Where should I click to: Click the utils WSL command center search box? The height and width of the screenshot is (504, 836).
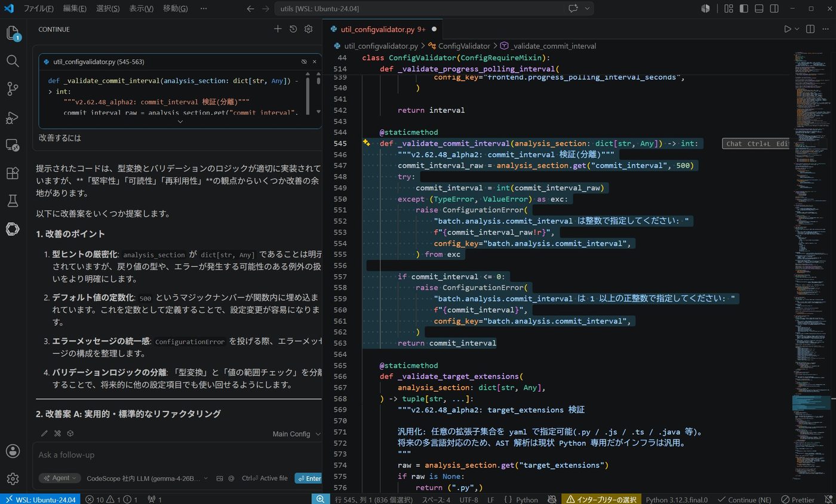click(419, 8)
